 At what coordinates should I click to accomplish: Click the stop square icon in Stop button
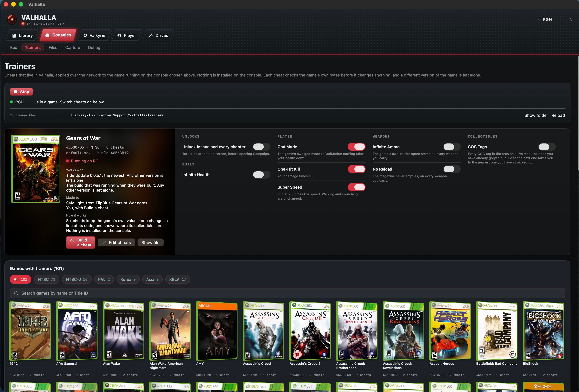click(x=15, y=92)
